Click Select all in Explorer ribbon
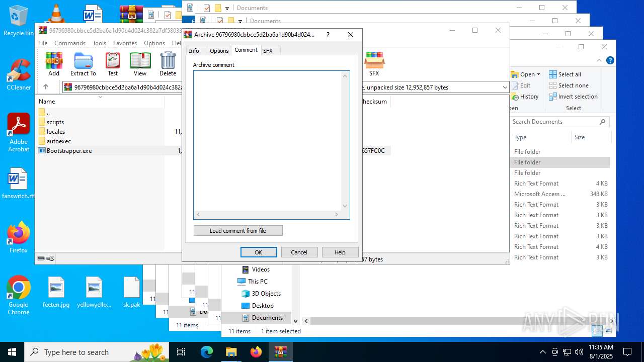Image resolution: width=644 pixels, height=362 pixels. pyautogui.click(x=565, y=74)
